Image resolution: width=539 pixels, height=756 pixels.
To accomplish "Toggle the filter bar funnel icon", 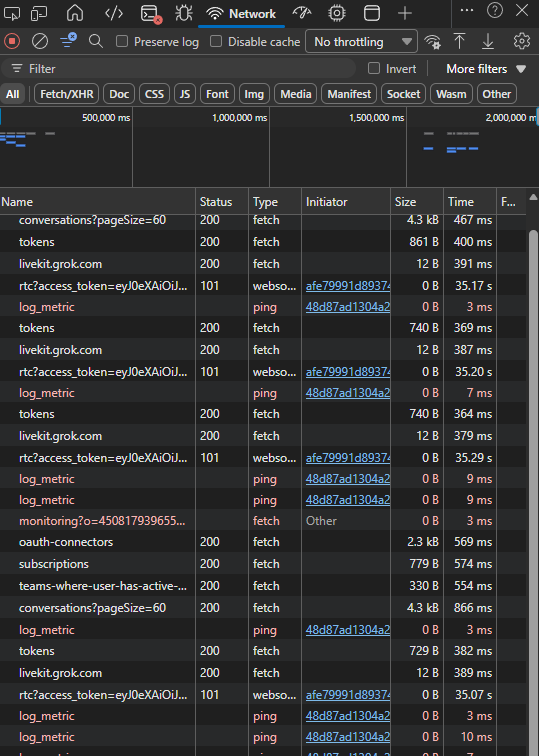I will click(68, 40).
